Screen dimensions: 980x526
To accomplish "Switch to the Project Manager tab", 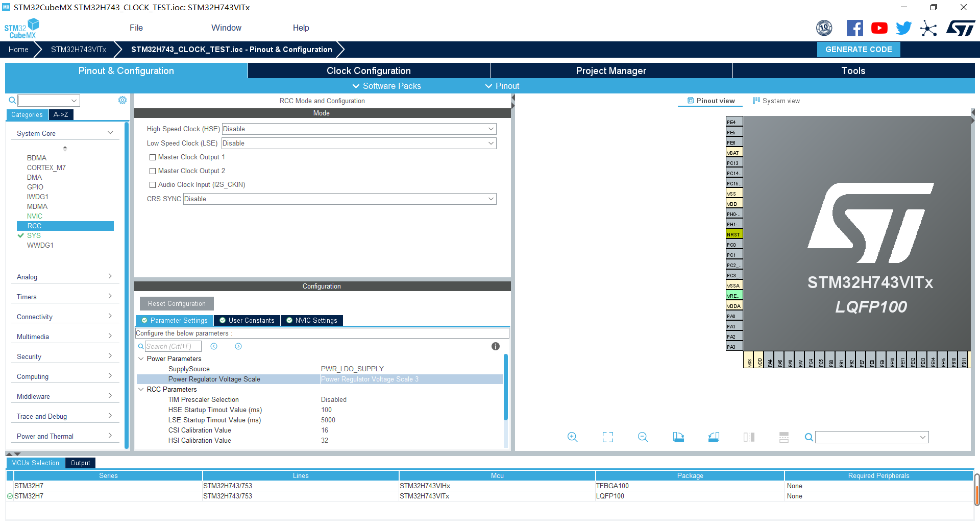I will coord(611,70).
